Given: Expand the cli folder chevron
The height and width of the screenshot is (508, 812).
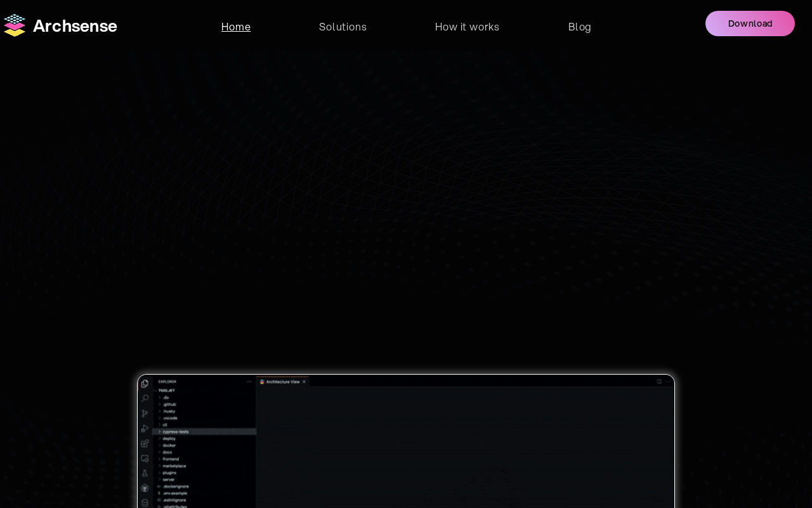Looking at the screenshot, I should (x=159, y=425).
